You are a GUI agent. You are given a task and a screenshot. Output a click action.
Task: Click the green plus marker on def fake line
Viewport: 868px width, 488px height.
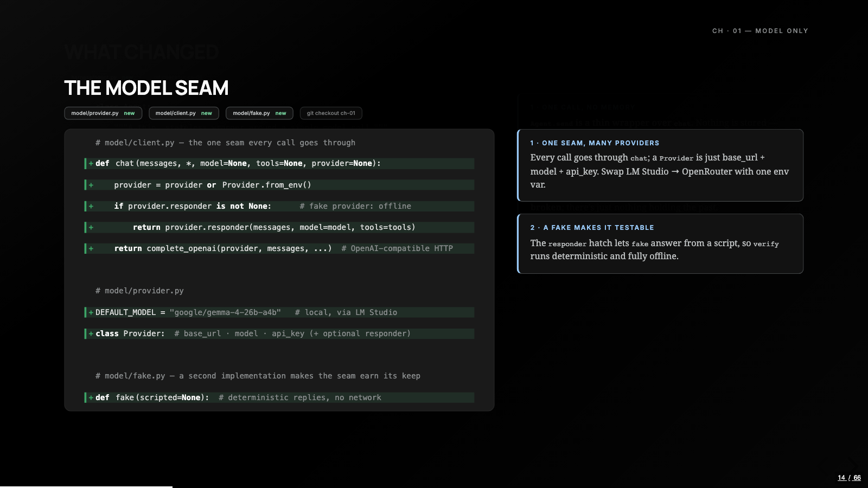(x=91, y=397)
